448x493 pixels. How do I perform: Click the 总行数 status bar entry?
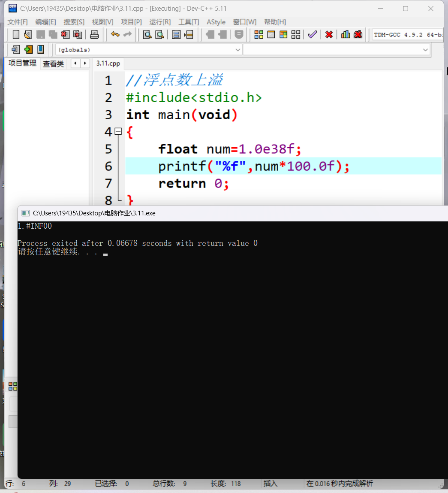170,484
